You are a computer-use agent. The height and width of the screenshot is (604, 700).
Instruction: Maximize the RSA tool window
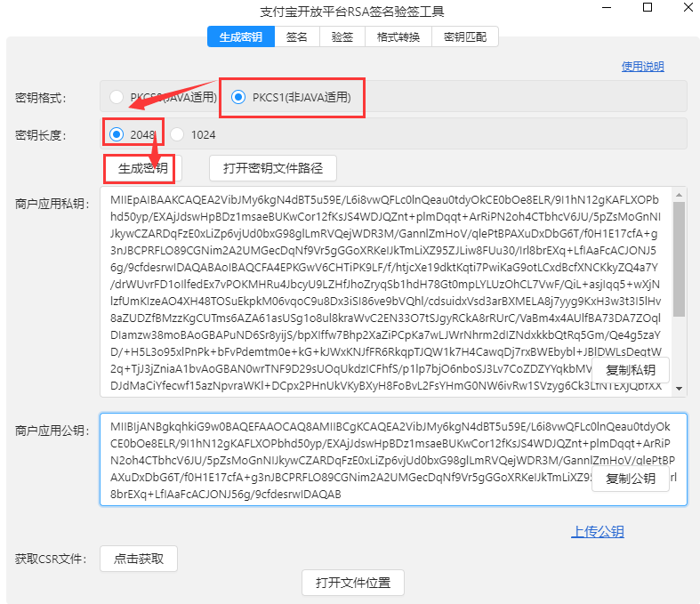coord(648,8)
